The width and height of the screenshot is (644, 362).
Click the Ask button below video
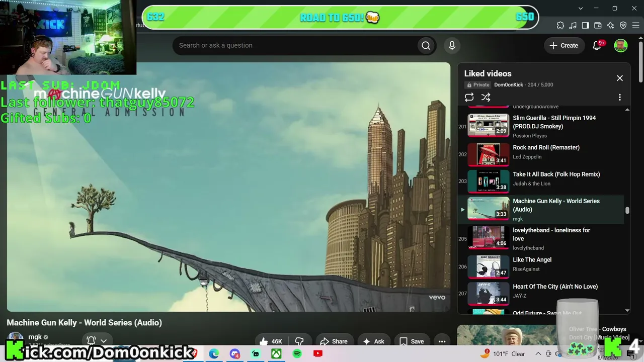tap(373, 341)
